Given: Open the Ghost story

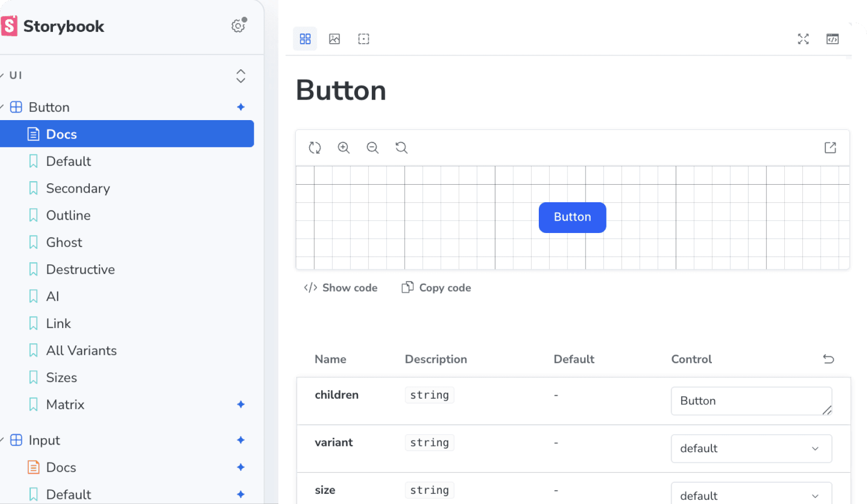Looking at the screenshot, I should click(x=64, y=242).
